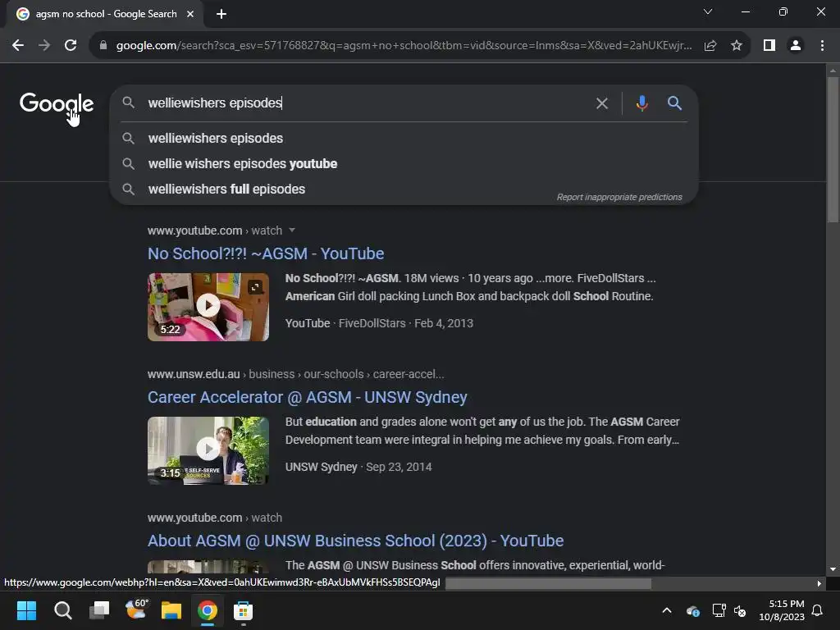Image resolution: width=840 pixels, height=630 pixels.
Task: Open the Windows Start menu
Action: pos(26,610)
